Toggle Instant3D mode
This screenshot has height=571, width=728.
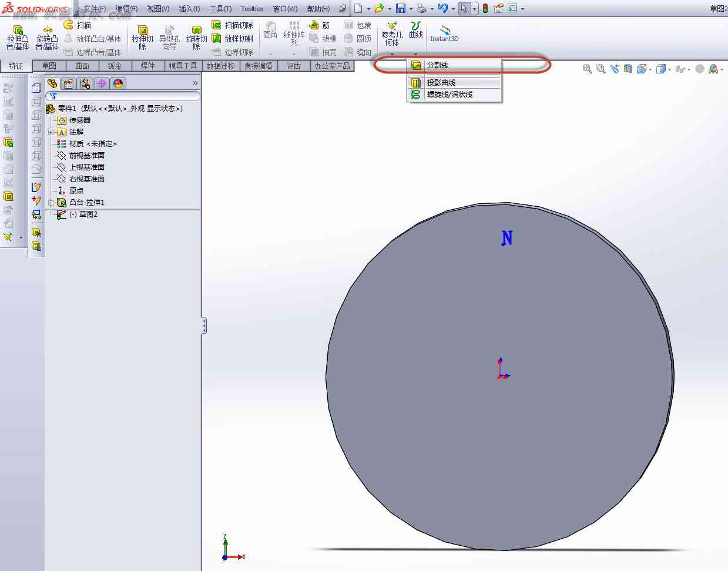tap(444, 34)
